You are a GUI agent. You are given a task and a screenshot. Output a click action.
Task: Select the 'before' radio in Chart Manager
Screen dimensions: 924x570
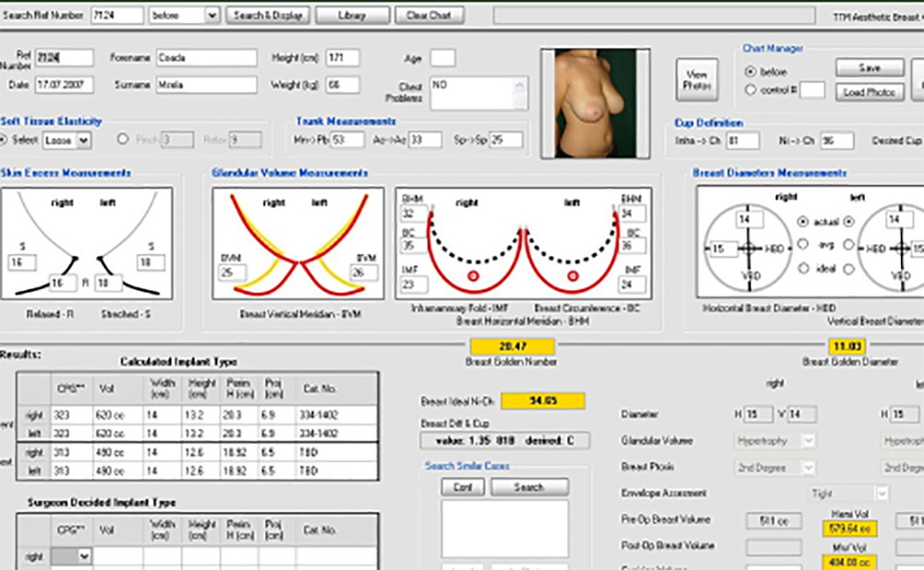tap(750, 71)
